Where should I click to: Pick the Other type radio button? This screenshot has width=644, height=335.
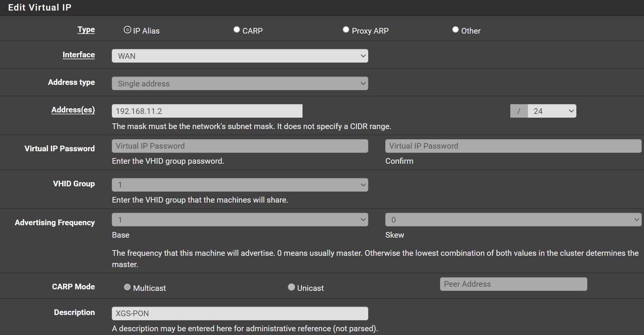tap(455, 29)
